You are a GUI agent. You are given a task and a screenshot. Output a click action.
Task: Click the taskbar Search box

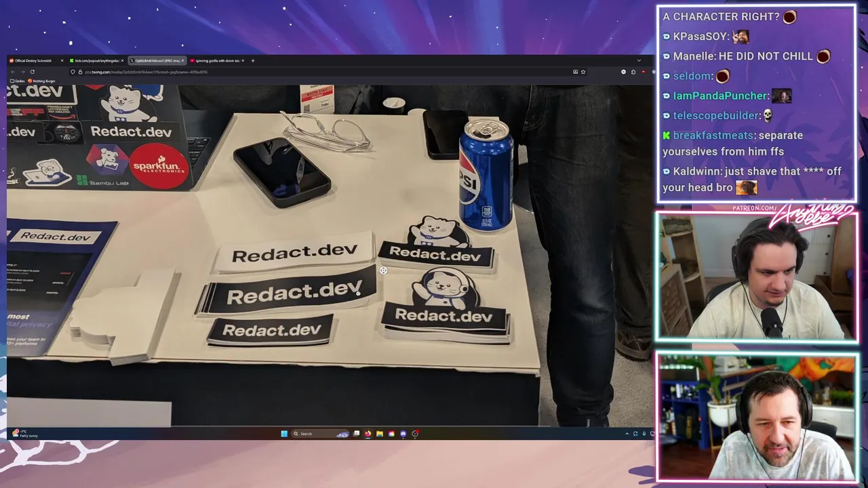coord(320,434)
